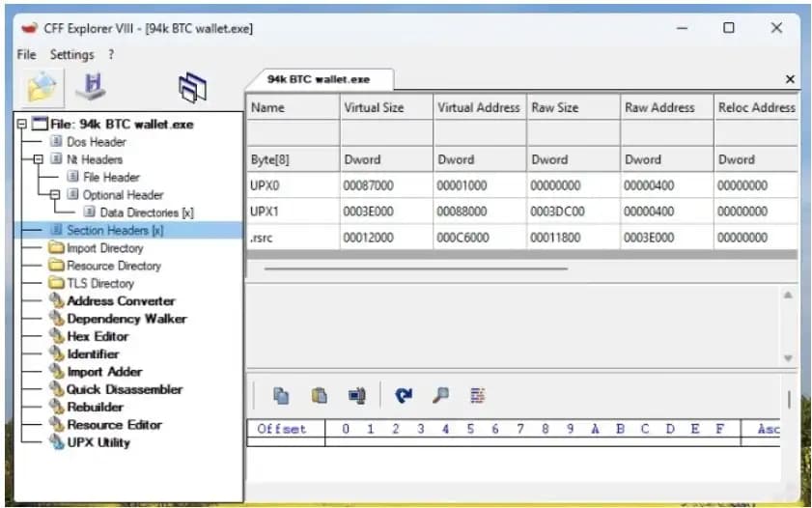
Task: Open the File menu
Action: 26,54
